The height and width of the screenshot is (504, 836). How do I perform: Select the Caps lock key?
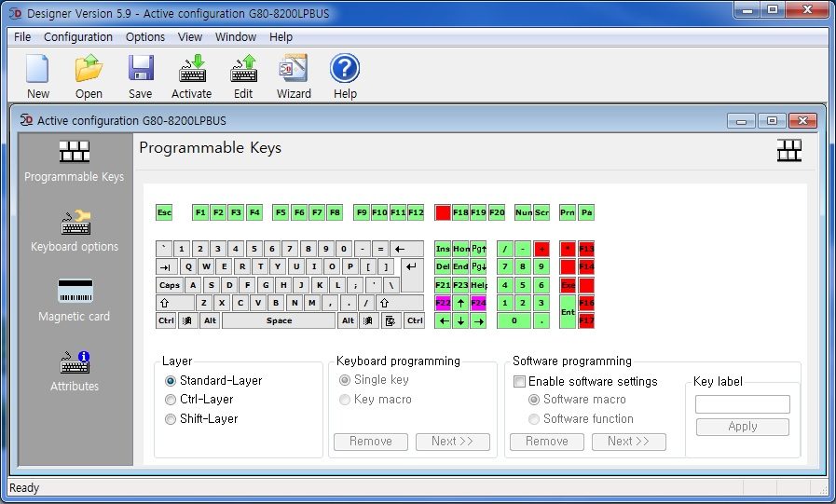tap(170, 285)
